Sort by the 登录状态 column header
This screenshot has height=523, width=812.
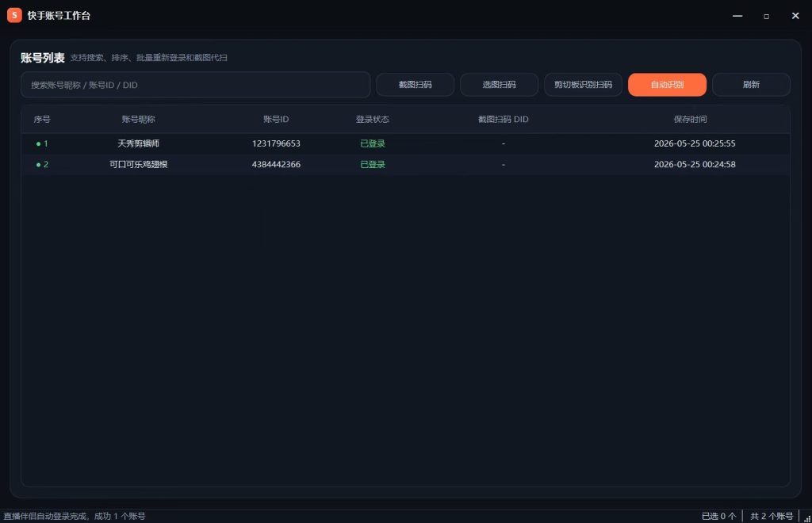[373, 120]
